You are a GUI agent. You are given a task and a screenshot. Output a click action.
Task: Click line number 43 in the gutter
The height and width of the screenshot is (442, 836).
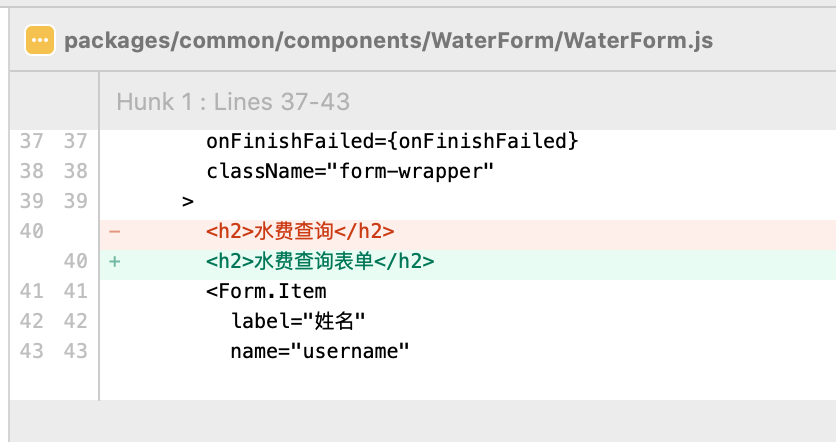(53, 351)
